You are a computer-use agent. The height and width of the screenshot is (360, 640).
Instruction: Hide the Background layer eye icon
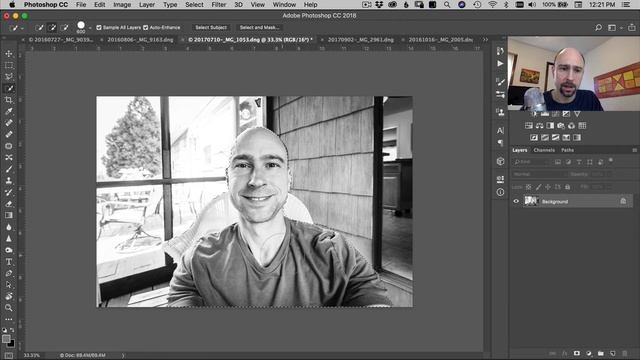(x=516, y=201)
